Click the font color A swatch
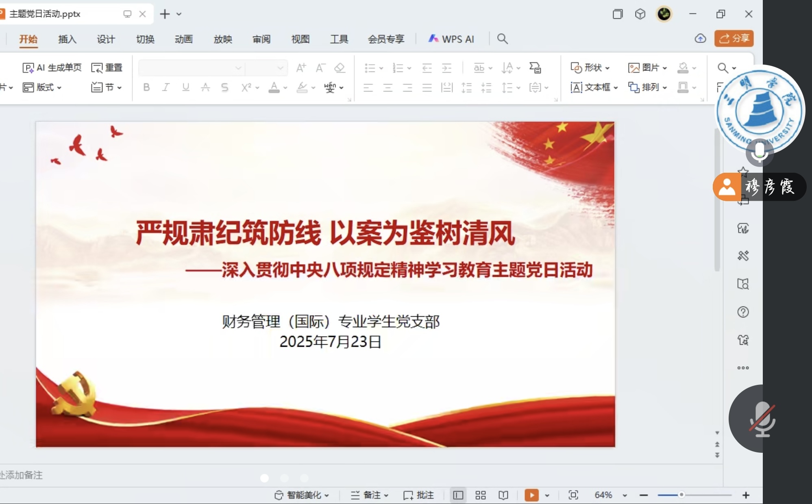 tap(274, 87)
